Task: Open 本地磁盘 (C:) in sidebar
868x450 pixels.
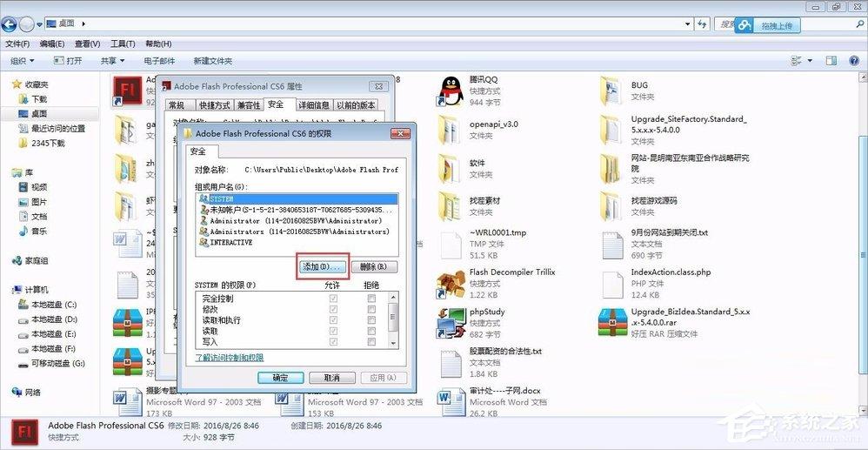Action: point(54,305)
